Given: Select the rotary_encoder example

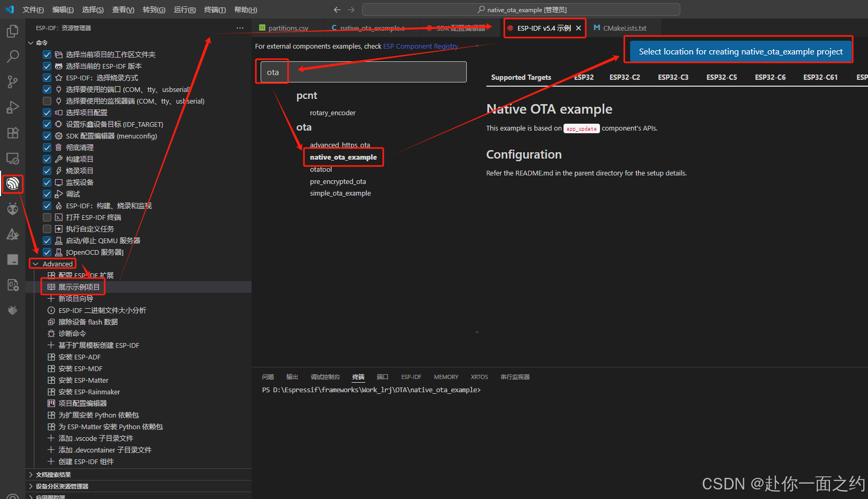Looking at the screenshot, I should (333, 113).
